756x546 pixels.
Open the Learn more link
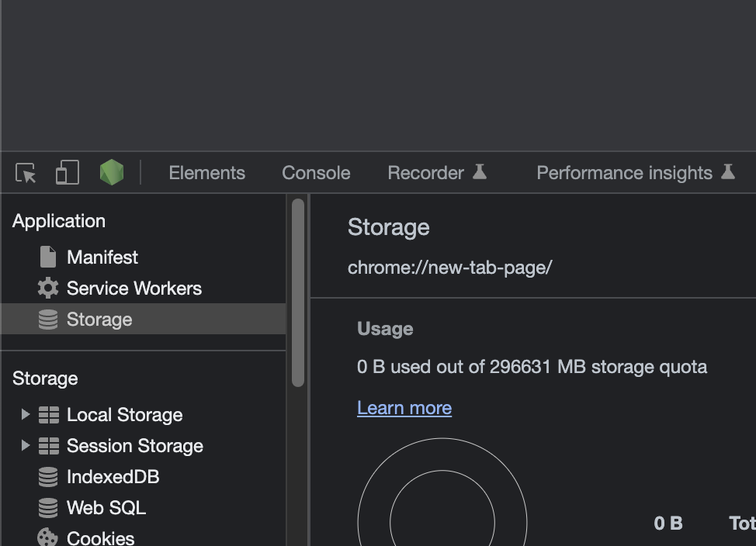click(404, 408)
